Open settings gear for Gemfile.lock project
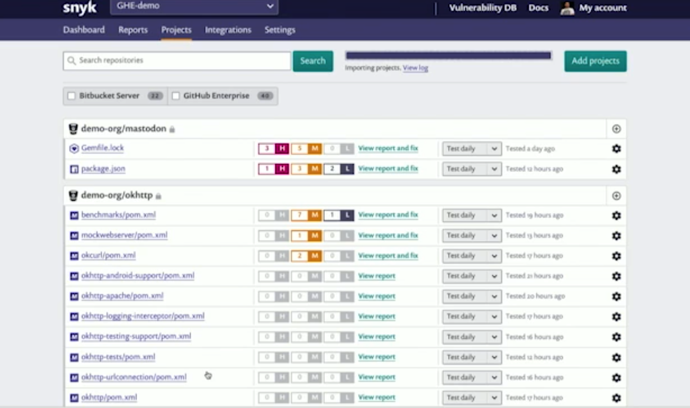The width and height of the screenshot is (690, 408). coord(616,149)
